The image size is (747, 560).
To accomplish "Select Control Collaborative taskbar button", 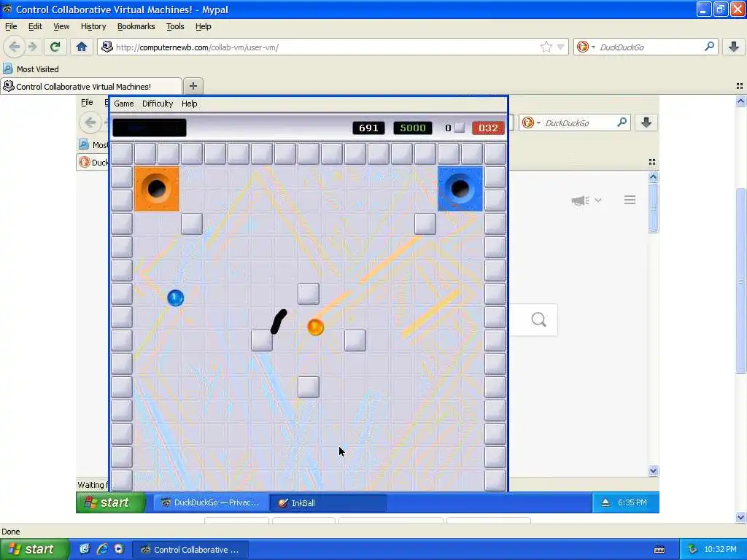I will 190,550.
